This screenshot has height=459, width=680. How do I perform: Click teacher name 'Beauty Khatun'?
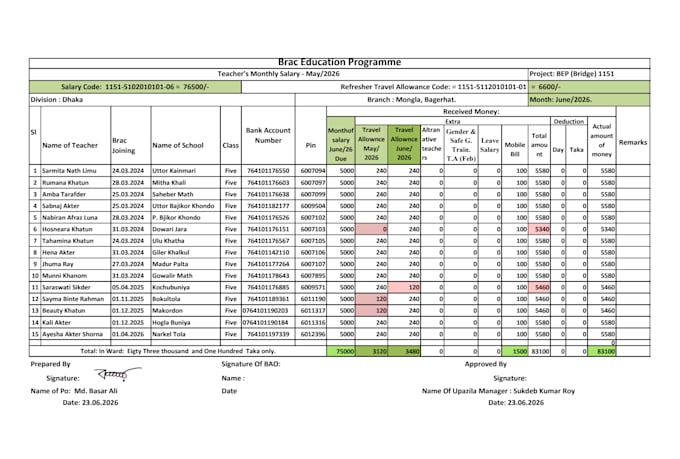tap(64, 311)
